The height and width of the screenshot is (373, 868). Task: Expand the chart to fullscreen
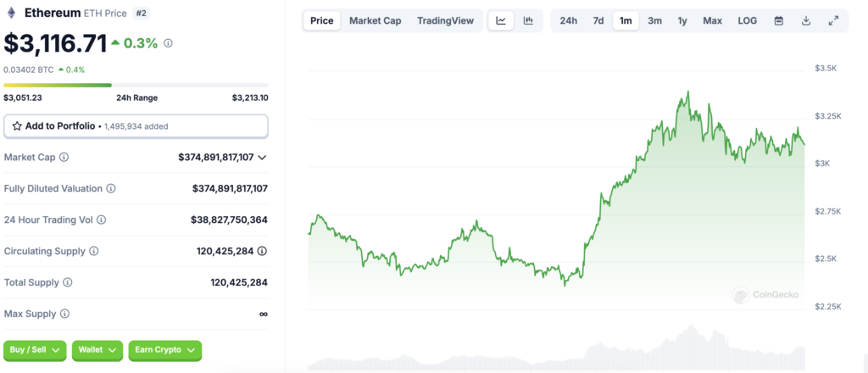click(x=833, y=20)
